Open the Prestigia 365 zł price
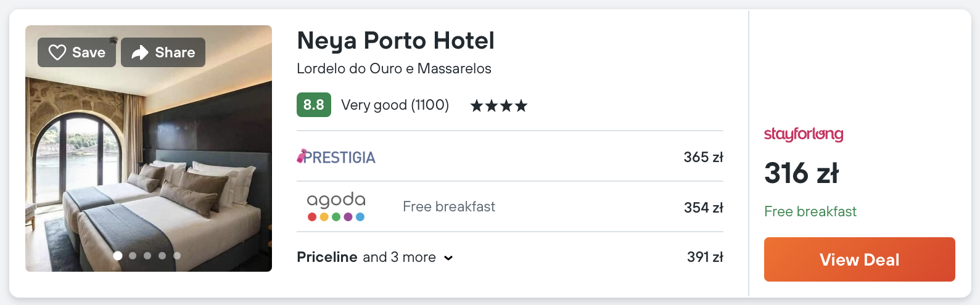980x305 pixels. click(703, 157)
